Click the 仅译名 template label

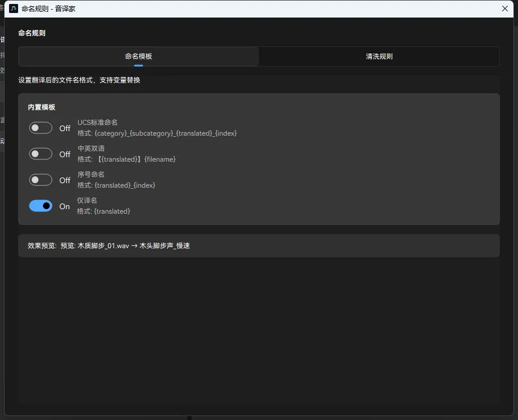coord(87,201)
